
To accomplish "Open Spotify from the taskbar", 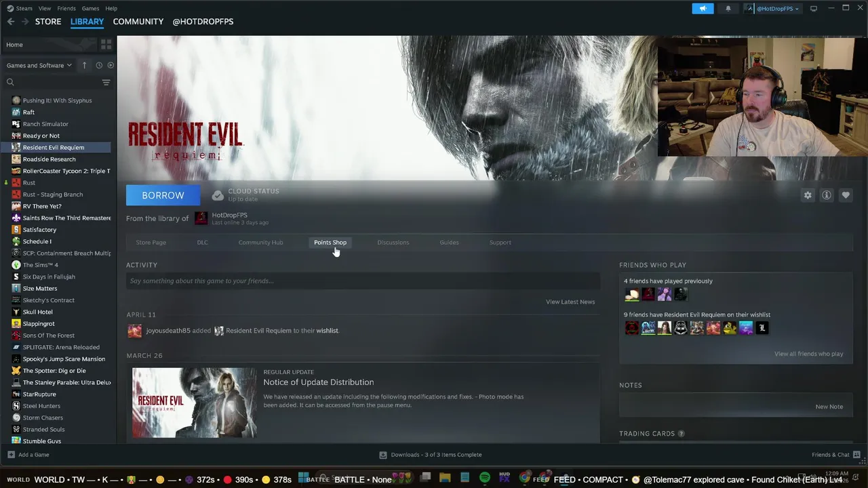I will click(485, 478).
